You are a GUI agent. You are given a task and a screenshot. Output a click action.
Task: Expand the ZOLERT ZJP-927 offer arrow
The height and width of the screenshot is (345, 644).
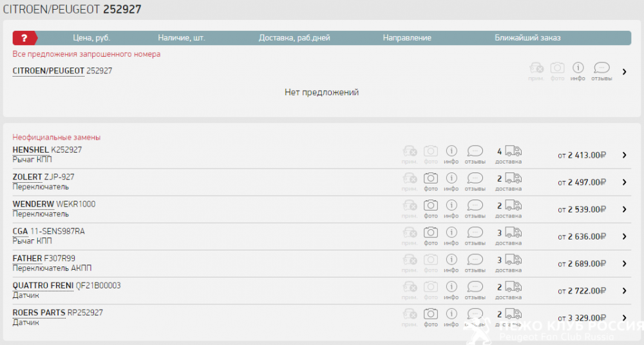tap(624, 182)
